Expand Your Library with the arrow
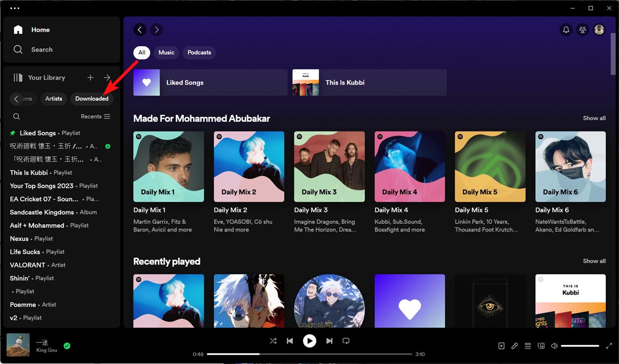Screen dimensions: 619x364 coord(107,77)
